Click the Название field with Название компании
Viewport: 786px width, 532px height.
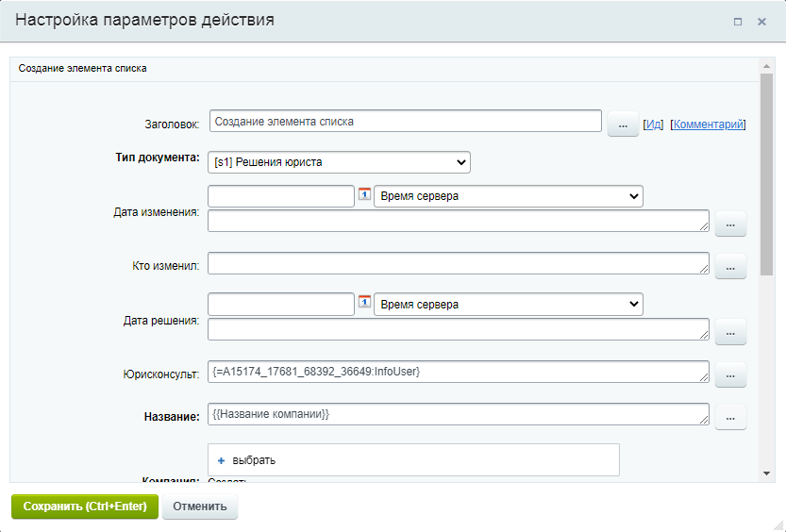click(x=459, y=414)
